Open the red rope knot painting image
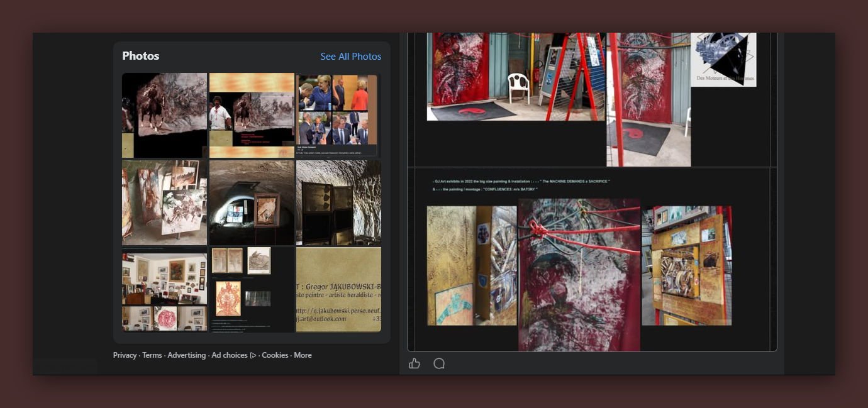This screenshot has width=868, height=408. click(579, 275)
